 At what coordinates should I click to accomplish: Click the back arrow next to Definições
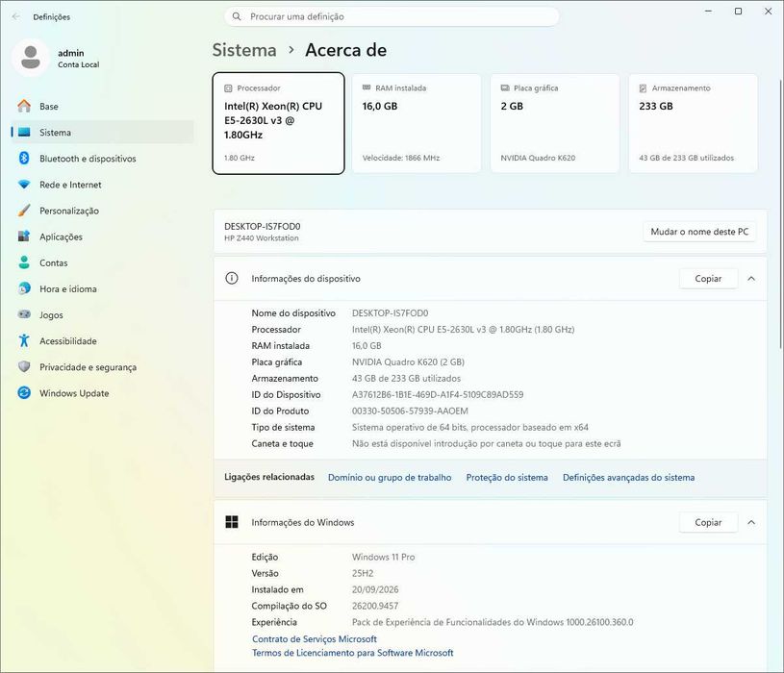point(16,17)
